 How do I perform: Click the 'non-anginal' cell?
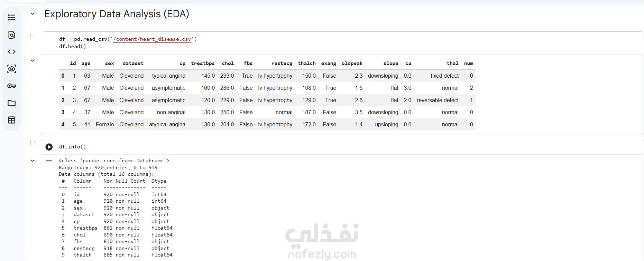tap(171, 113)
